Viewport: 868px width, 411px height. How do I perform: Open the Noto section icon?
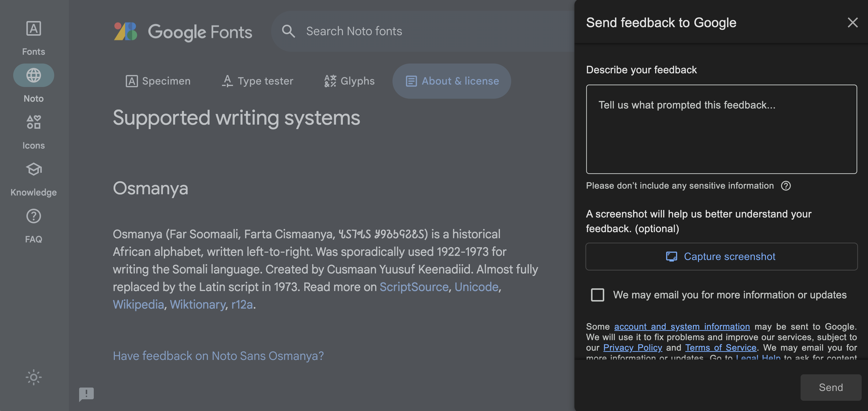tap(33, 75)
